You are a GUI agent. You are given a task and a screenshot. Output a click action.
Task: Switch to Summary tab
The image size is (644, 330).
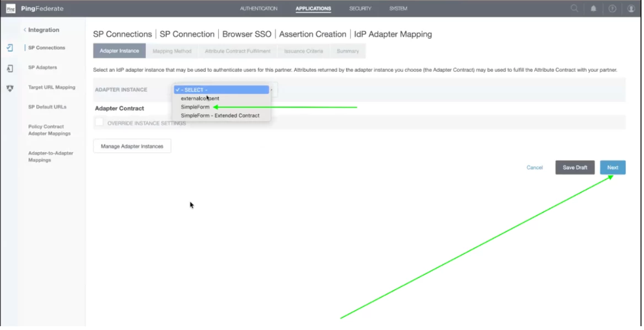pyautogui.click(x=347, y=51)
